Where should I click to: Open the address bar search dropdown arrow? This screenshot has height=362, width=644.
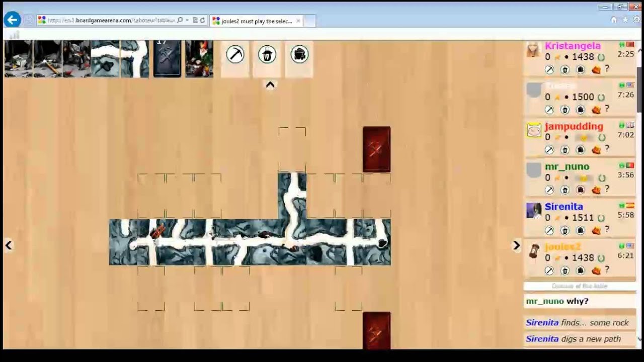click(x=187, y=20)
